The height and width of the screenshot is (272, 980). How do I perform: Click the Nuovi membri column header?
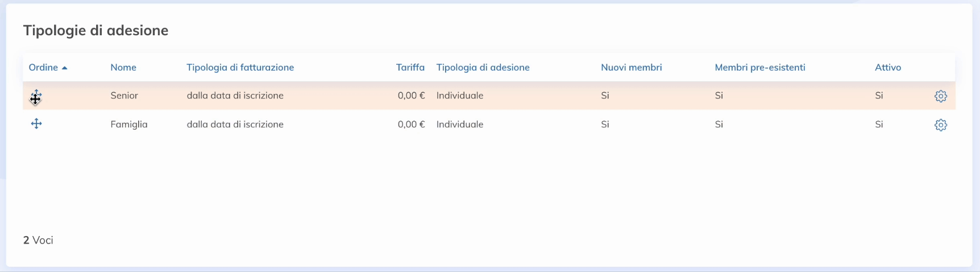(632, 67)
